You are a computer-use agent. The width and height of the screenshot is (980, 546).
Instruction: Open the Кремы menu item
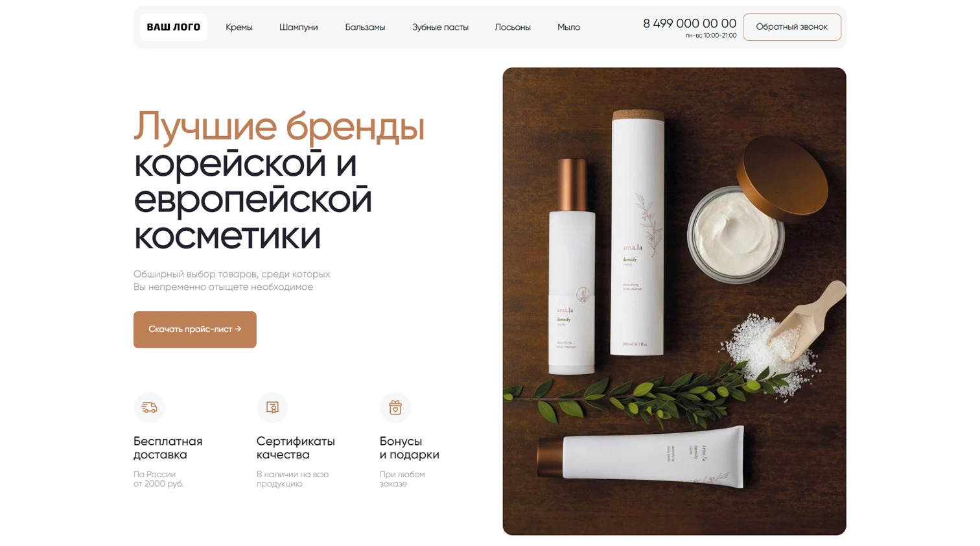(239, 27)
